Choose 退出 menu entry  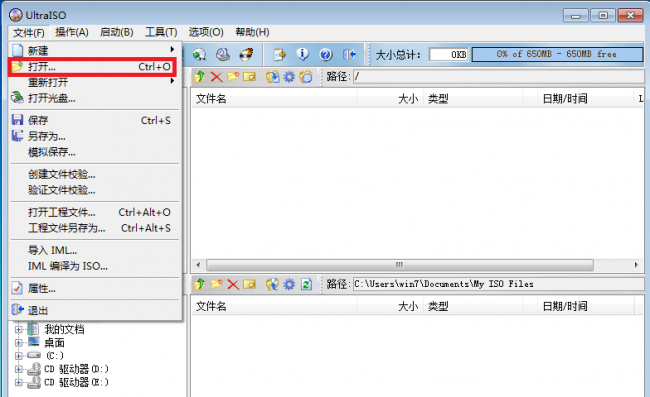click(95, 310)
